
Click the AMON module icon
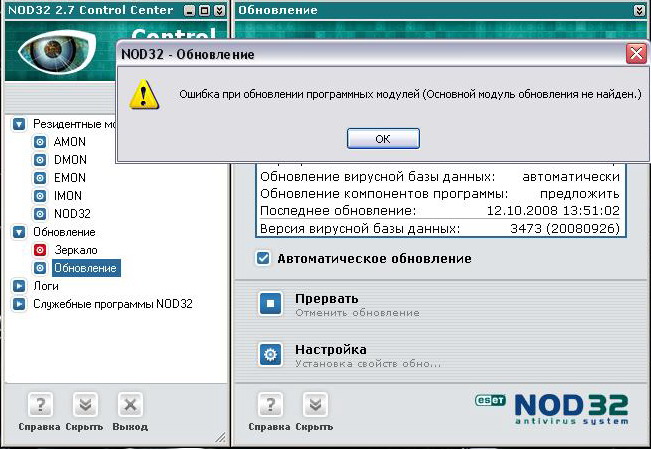coord(40,142)
